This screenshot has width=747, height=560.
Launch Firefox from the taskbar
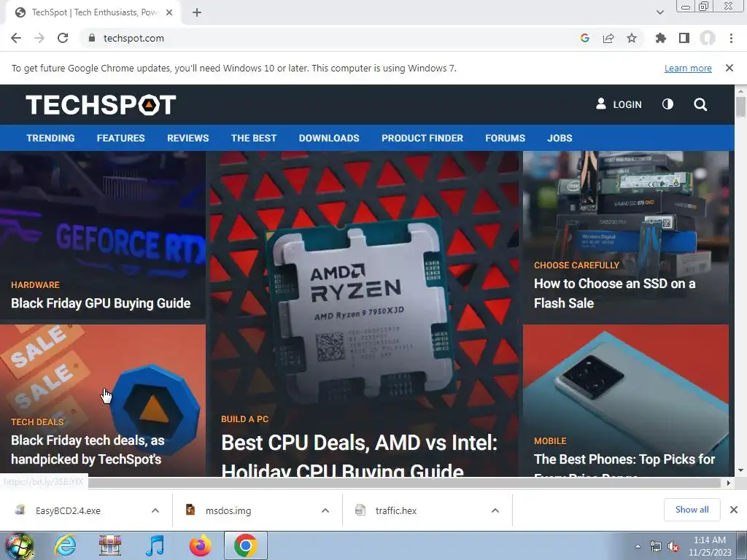point(200,545)
